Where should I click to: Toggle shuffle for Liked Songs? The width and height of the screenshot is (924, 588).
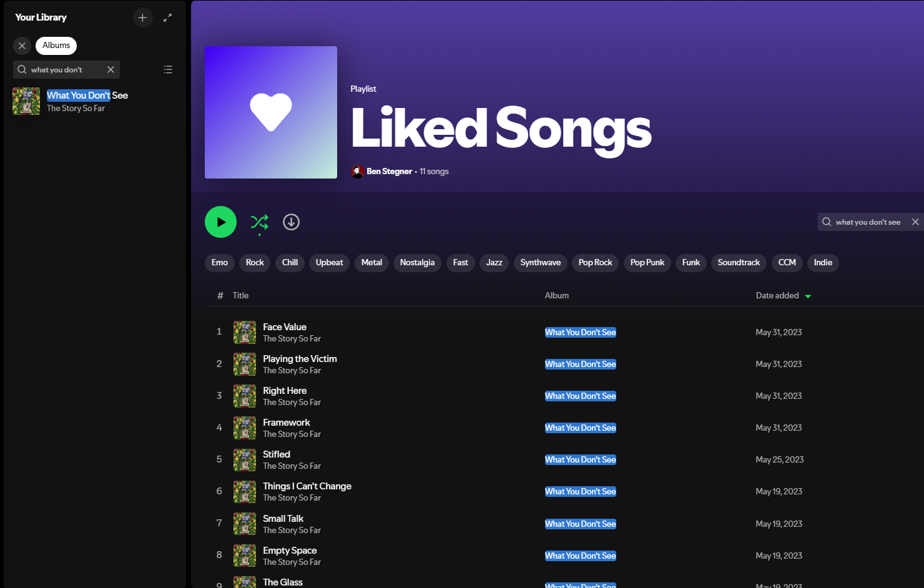[259, 222]
